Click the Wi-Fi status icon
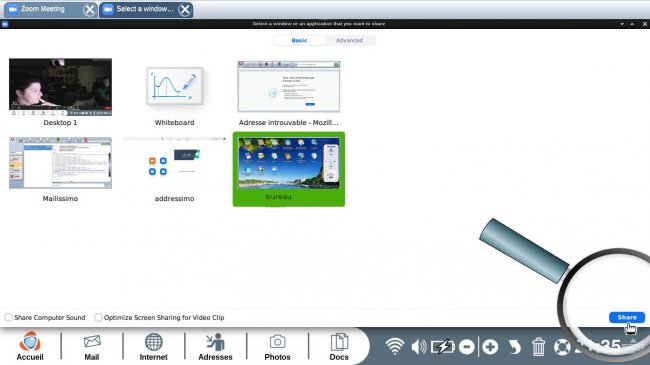 395,346
